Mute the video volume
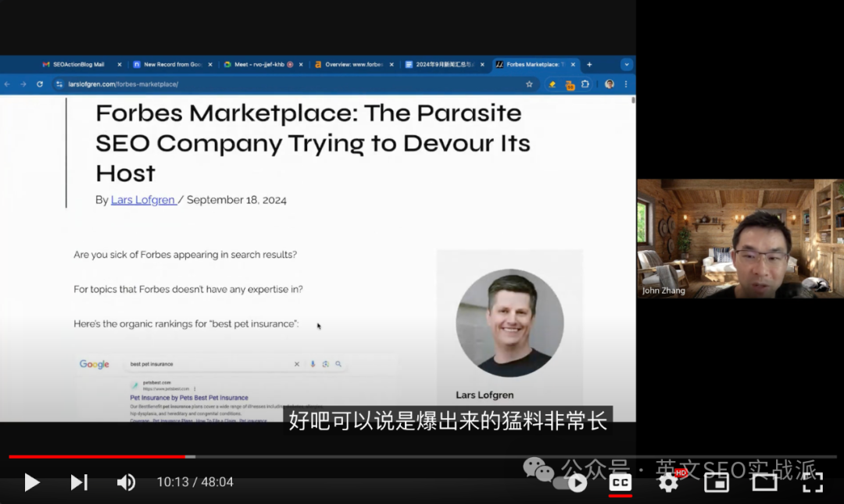This screenshot has width=844, height=504. [x=126, y=482]
